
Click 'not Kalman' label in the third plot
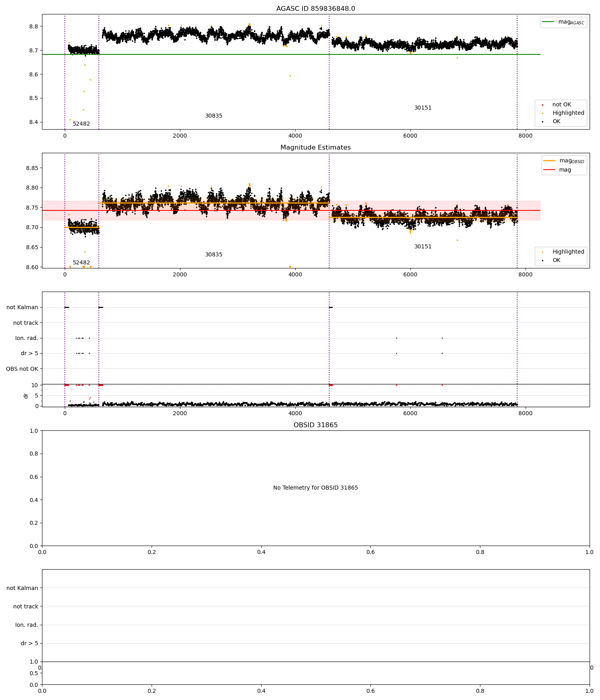(22, 308)
